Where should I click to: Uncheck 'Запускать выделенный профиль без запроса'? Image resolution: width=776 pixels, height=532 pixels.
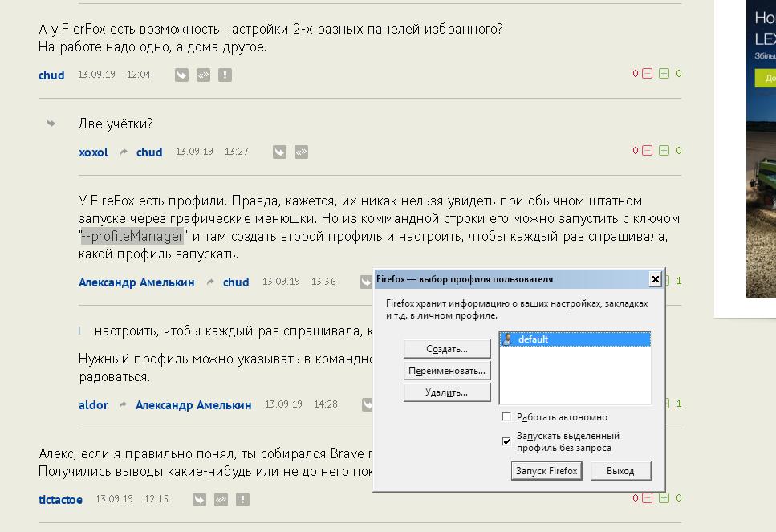[506, 441]
